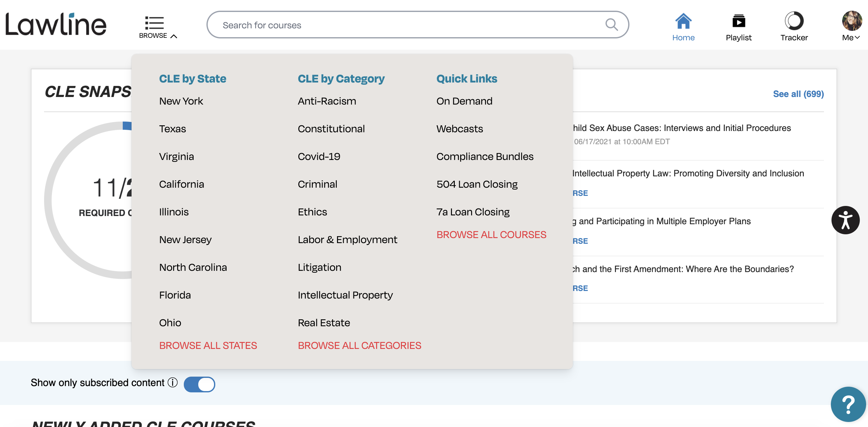Select Real Estate category
This screenshot has height=427, width=868.
[324, 323]
